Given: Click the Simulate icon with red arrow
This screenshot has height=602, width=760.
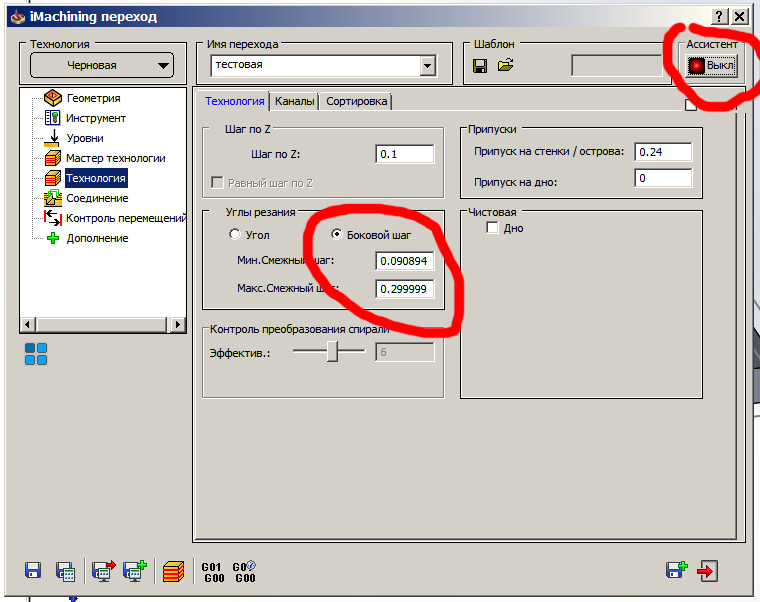Looking at the screenshot, I should 104,570.
